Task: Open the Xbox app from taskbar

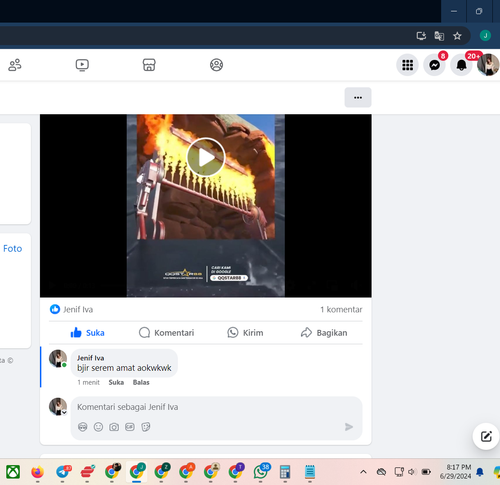Action: coord(13,472)
